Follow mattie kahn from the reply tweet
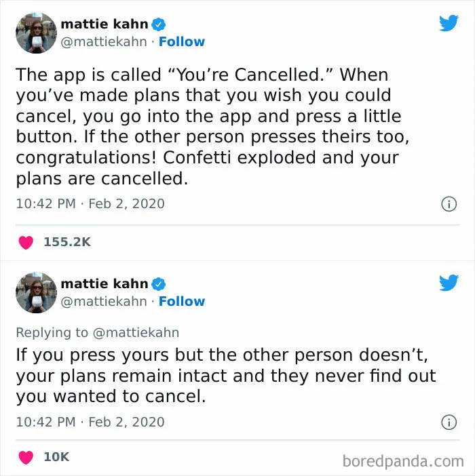 pyautogui.click(x=182, y=302)
